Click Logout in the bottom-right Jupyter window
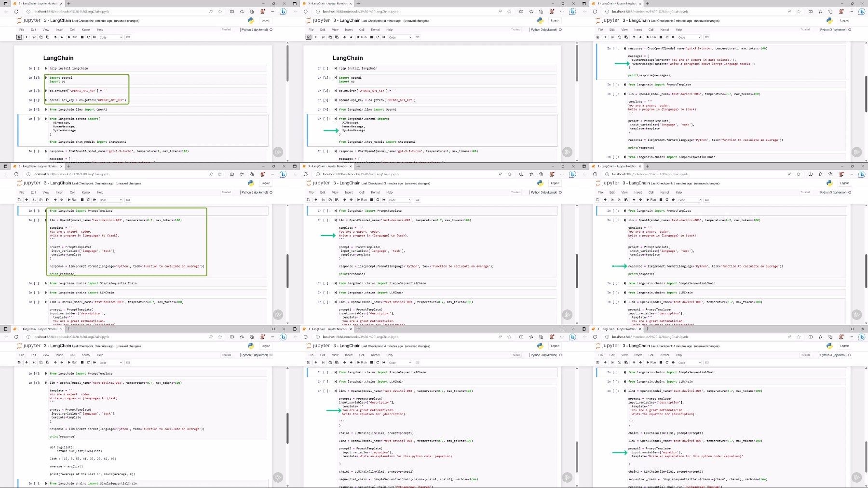This screenshot has height=488, width=868. click(844, 346)
